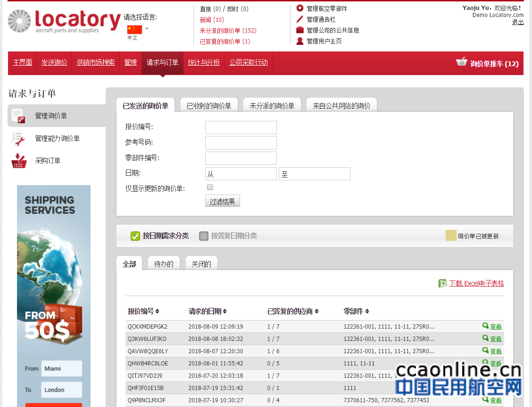Click 查看 link for QAVW8QQE6LY
Image resolution: width=532 pixels, height=407 pixels.
496,351
